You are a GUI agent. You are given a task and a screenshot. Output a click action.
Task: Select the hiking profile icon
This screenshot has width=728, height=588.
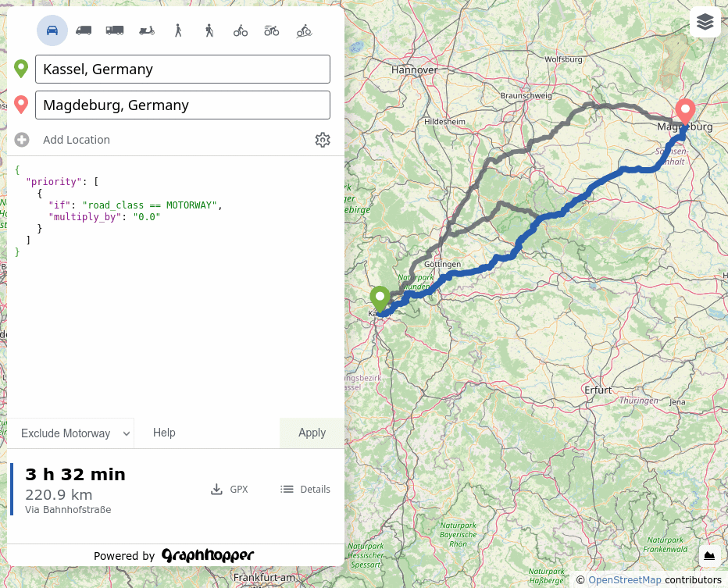pos(209,30)
